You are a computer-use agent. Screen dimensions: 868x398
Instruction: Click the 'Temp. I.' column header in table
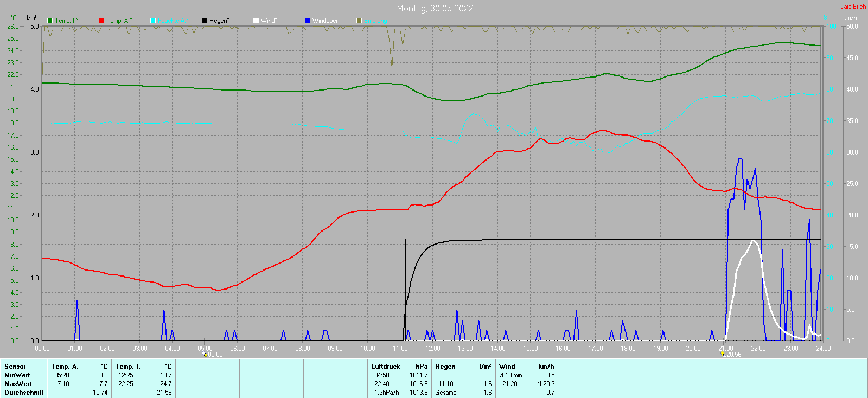click(x=127, y=367)
